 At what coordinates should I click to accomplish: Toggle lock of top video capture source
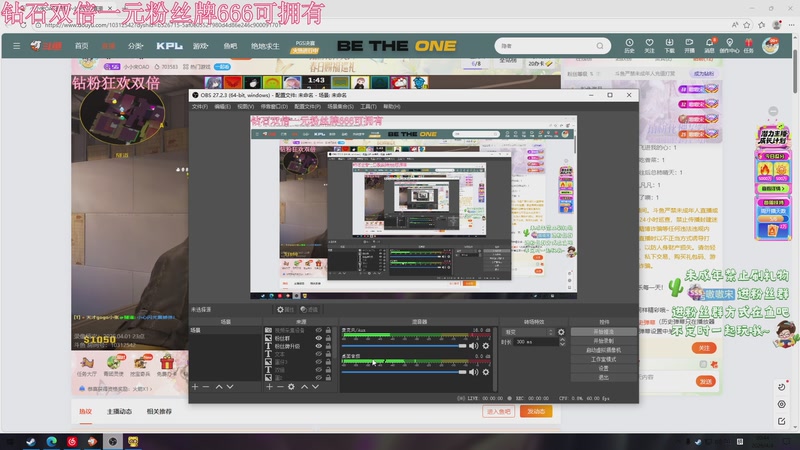tap(329, 331)
